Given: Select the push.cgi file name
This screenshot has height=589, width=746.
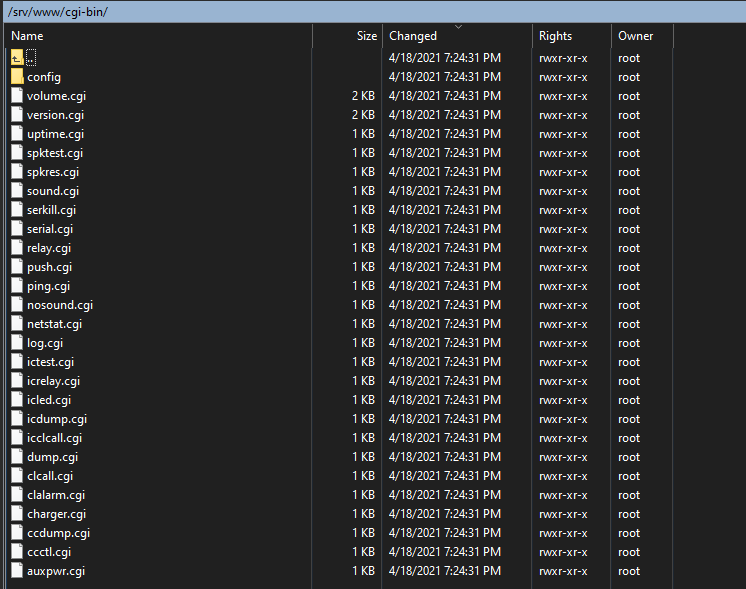Looking at the screenshot, I should point(49,267).
